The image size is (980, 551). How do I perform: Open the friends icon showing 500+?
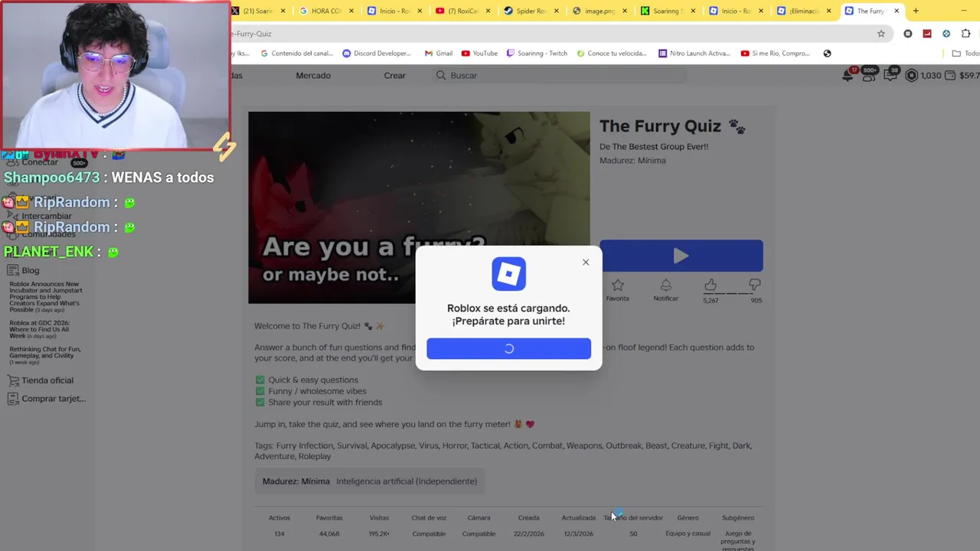[x=869, y=75]
